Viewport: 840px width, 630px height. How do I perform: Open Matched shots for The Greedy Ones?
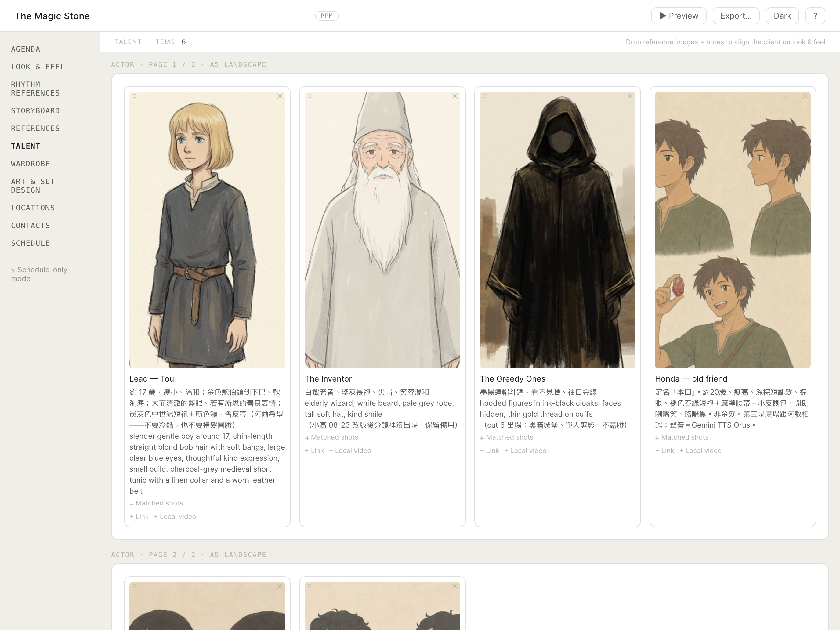click(x=506, y=437)
